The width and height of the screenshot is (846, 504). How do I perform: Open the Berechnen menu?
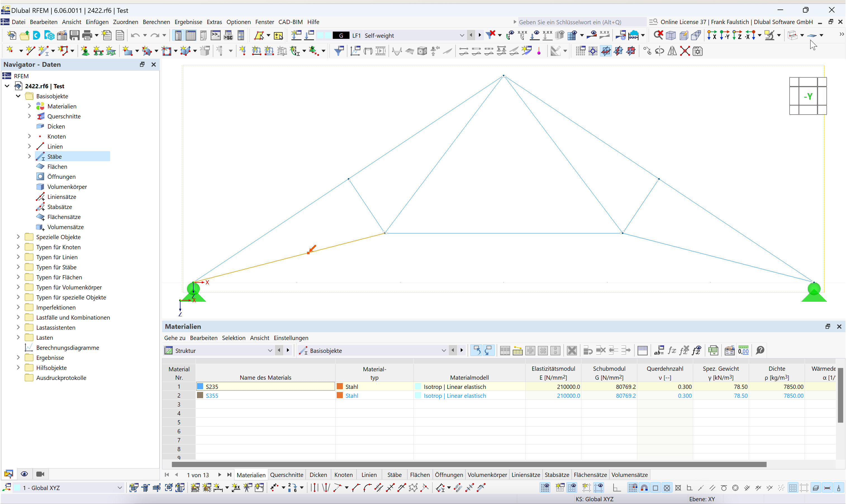pos(156,22)
